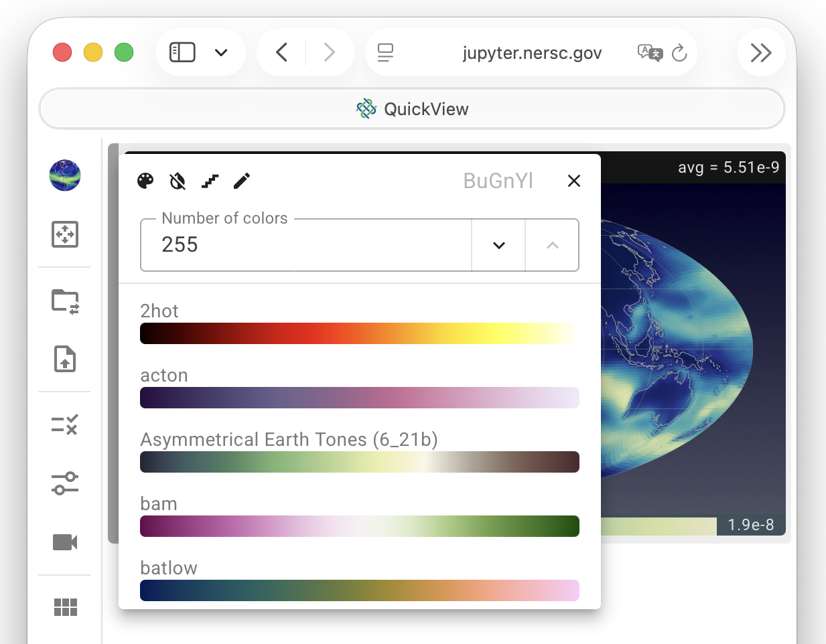Click the Number of colors field
826x644 pixels.
tap(305, 246)
